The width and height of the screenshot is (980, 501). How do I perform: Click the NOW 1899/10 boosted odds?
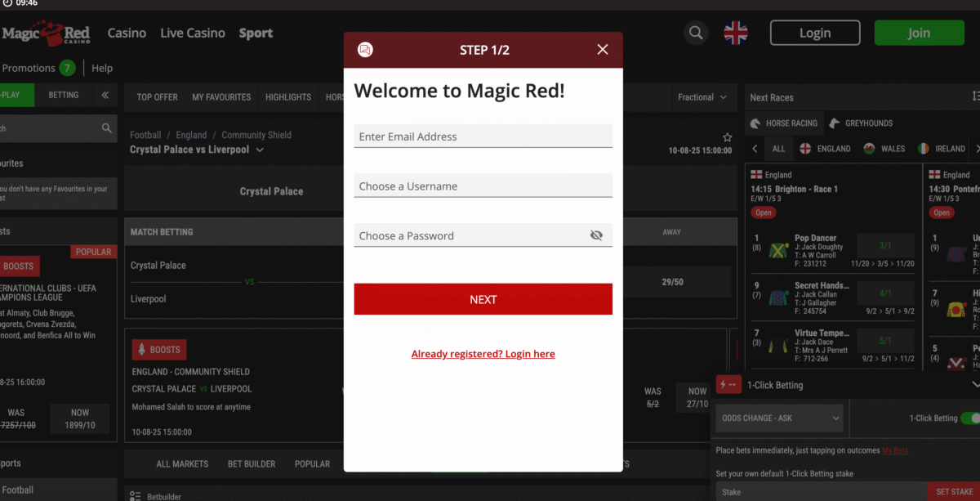point(80,419)
